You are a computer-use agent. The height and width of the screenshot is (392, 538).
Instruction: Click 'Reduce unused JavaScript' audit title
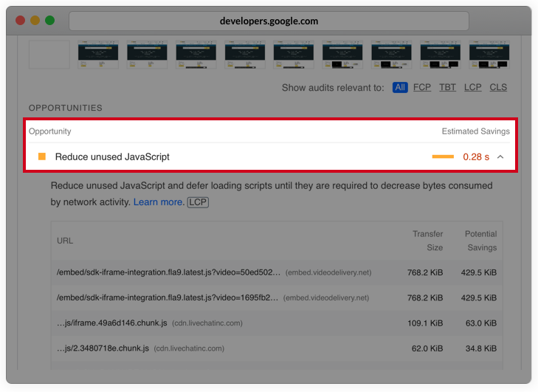[x=112, y=157]
